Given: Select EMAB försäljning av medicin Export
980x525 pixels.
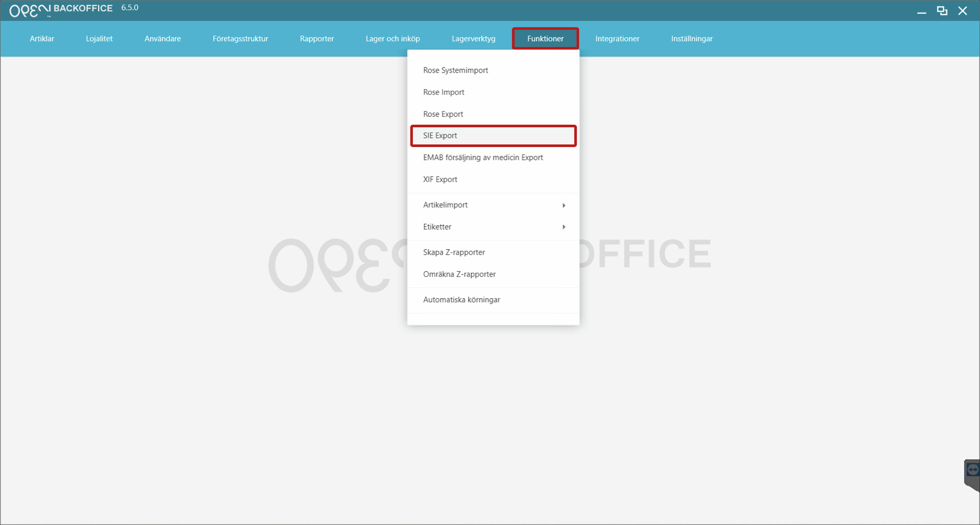Looking at the screenshot, I should click(493, 157).
